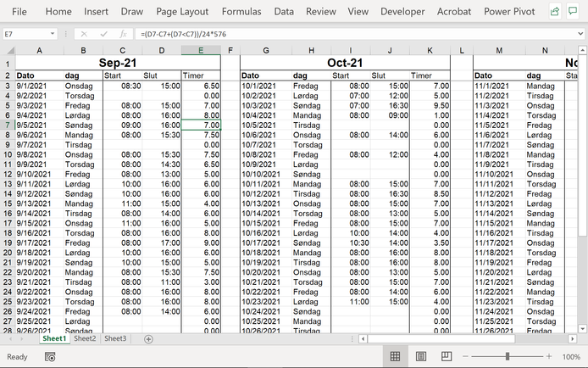588x368 pixels.
Task: Switch to Normal view icon
Action: click(396, 356)
